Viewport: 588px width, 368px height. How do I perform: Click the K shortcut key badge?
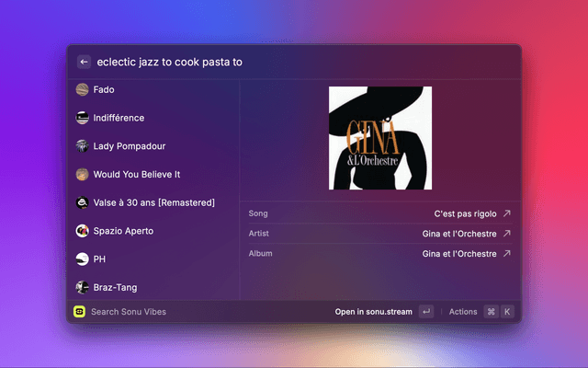pos(506,312)
